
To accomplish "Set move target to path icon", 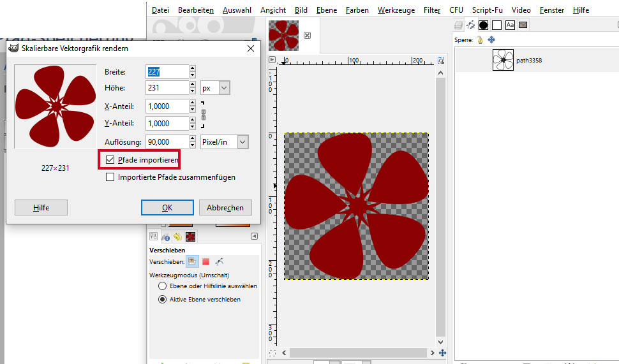I will point(219,261).
